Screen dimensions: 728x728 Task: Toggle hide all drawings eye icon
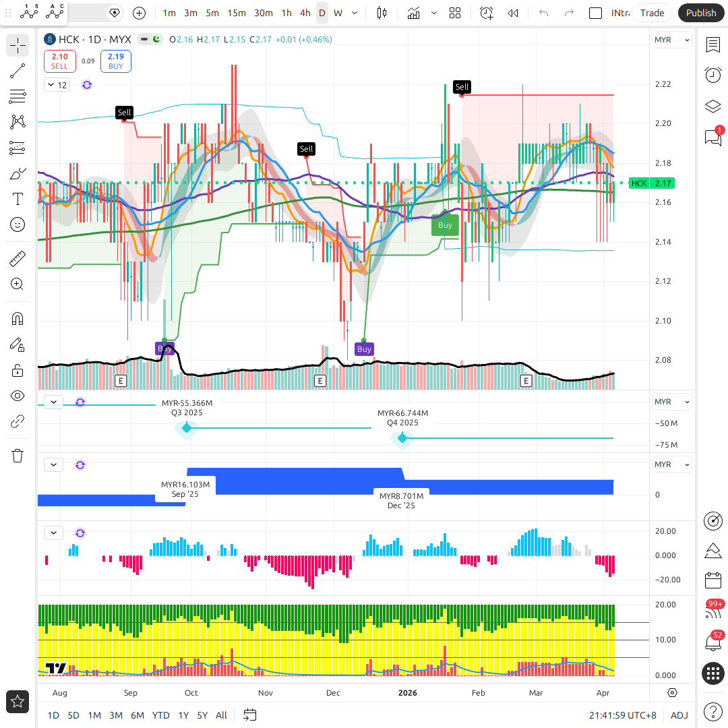point(18,396)
